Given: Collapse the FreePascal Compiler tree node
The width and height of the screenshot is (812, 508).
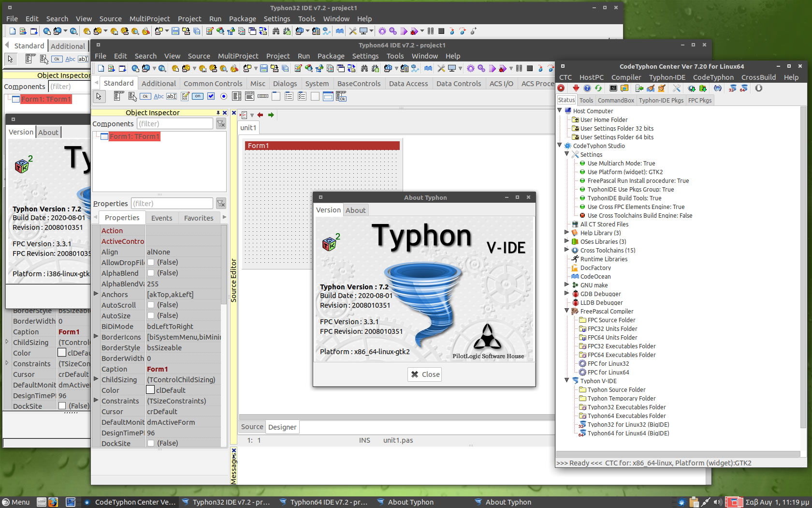Looking at the screenshot, I should pyautogui.click(x=567, y=311).
